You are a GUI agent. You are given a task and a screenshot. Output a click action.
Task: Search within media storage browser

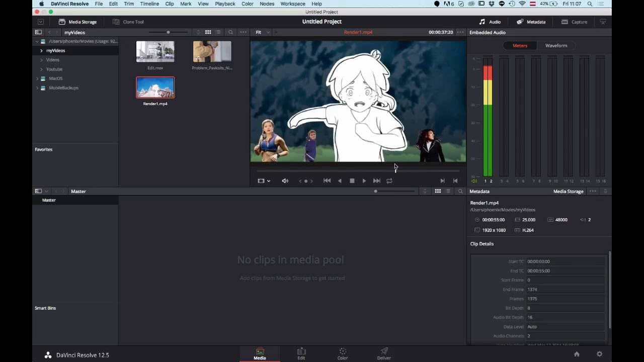click(231, 32)
